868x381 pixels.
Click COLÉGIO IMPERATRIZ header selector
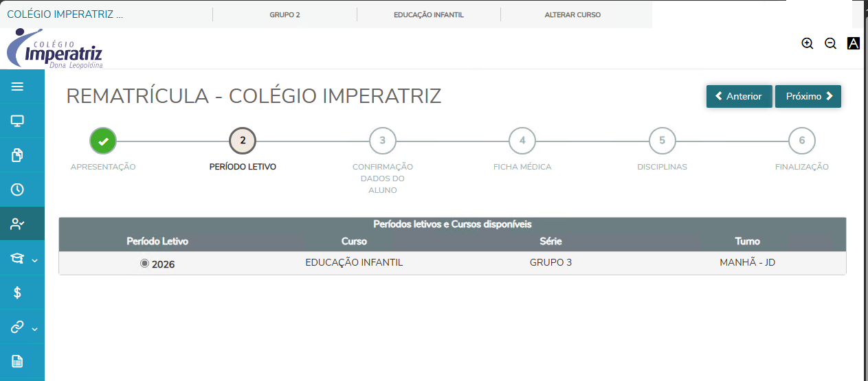65,14
